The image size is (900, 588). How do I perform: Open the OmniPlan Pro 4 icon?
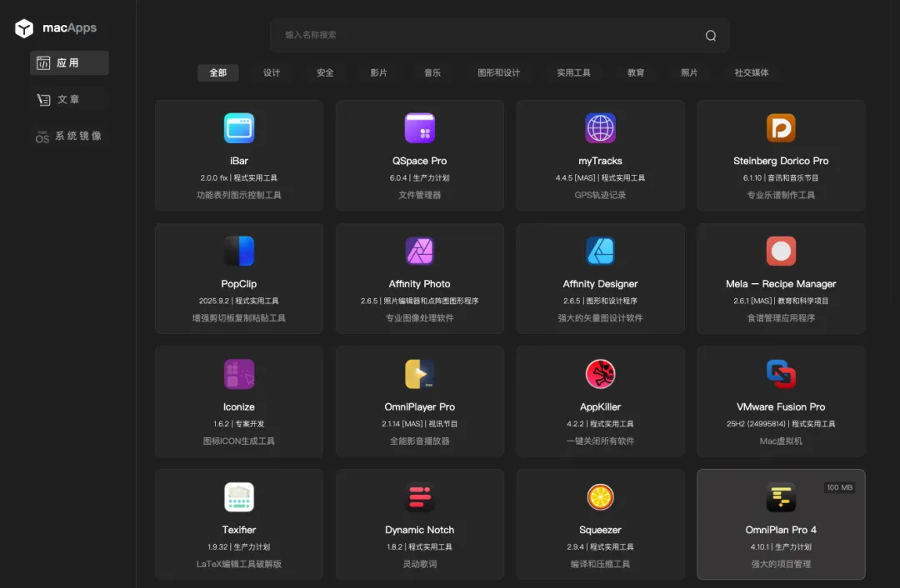tap(781, 496)
